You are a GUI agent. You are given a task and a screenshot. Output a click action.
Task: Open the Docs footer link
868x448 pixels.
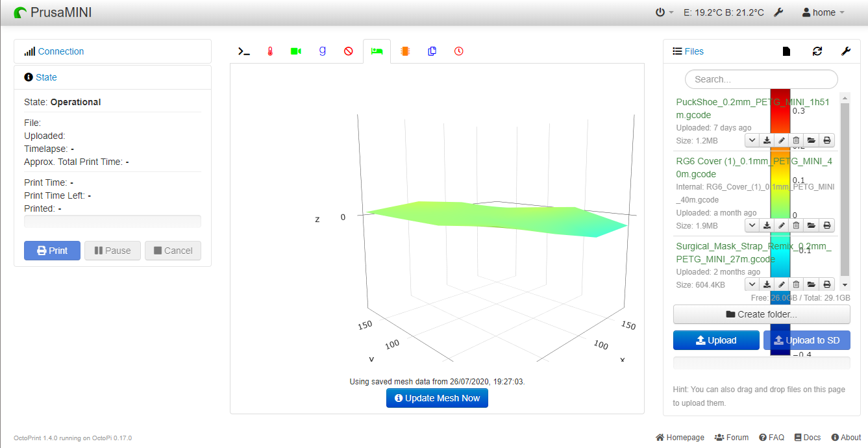coord(808,438)
